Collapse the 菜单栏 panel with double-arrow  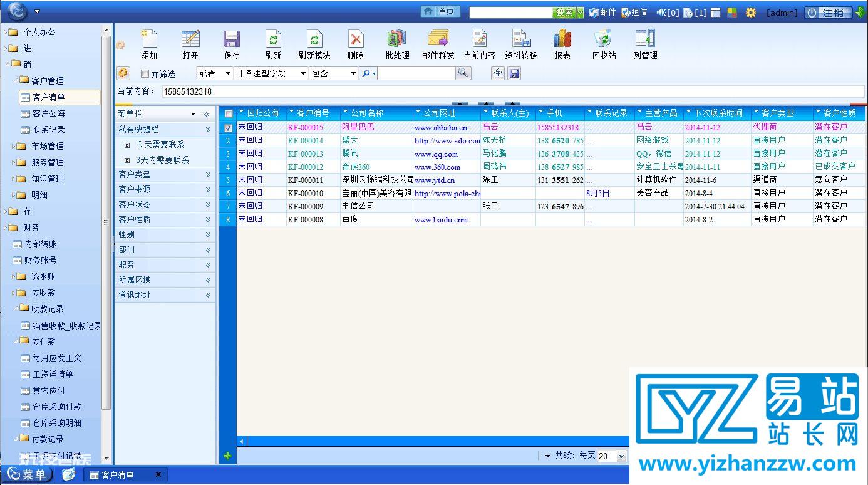click(207, 114)
